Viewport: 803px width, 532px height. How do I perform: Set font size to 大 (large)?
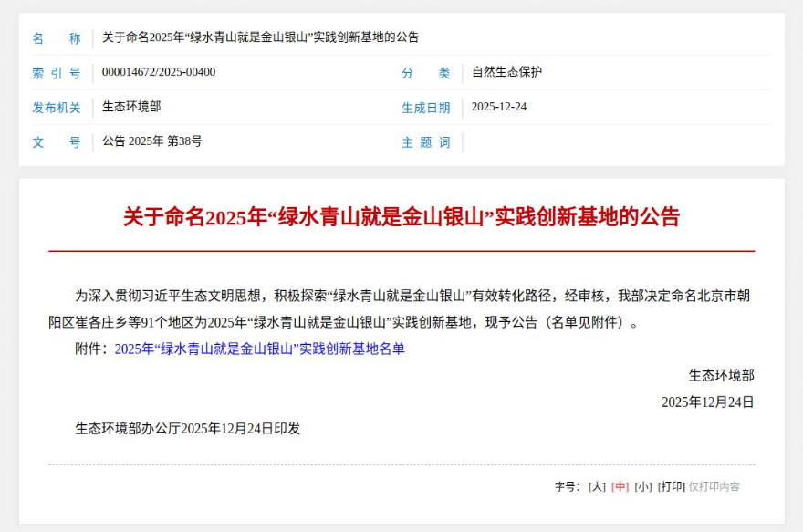pyautogui.click(x=597, y=486)
